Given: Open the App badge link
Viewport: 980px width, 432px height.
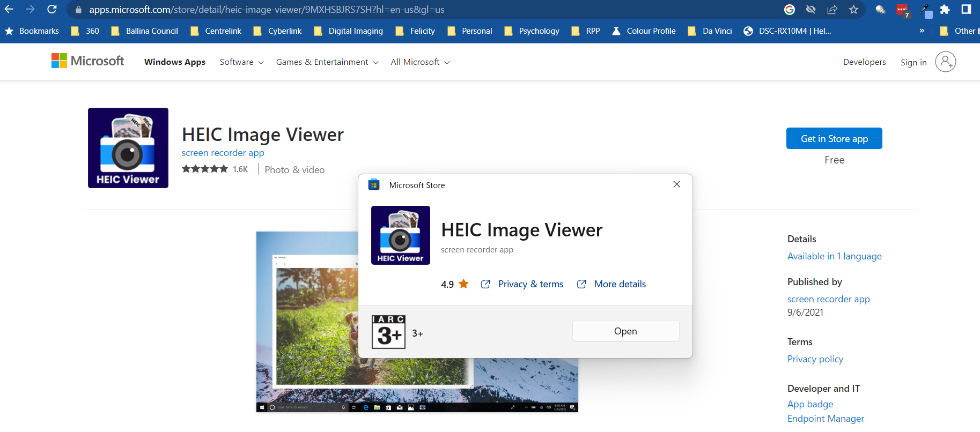Looking at the screenshot, I should (x=810, y=404).
